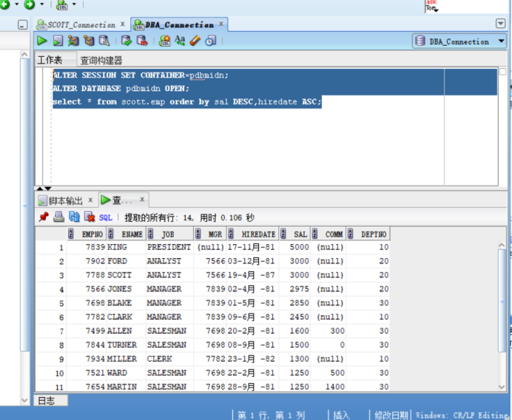The height and width of the screenshot is (420, 512).
Task: Switch to the 查询构建器 tab
Action: (x=101, y=60)
